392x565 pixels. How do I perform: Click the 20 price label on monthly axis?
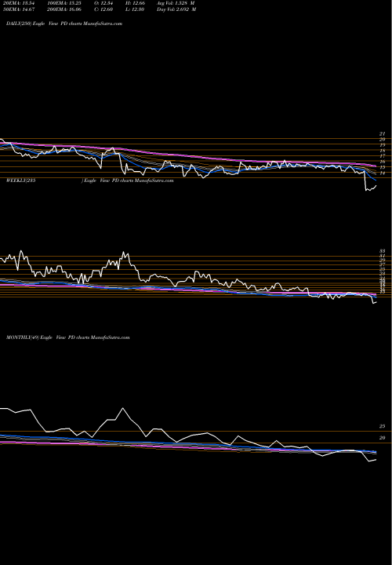tap(383, 438)
